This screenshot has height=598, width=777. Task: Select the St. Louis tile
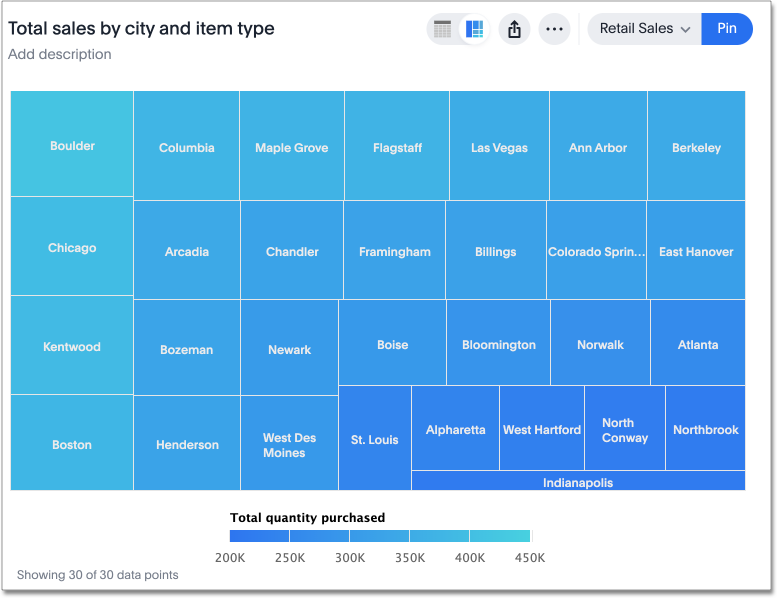tap(375, 439)
